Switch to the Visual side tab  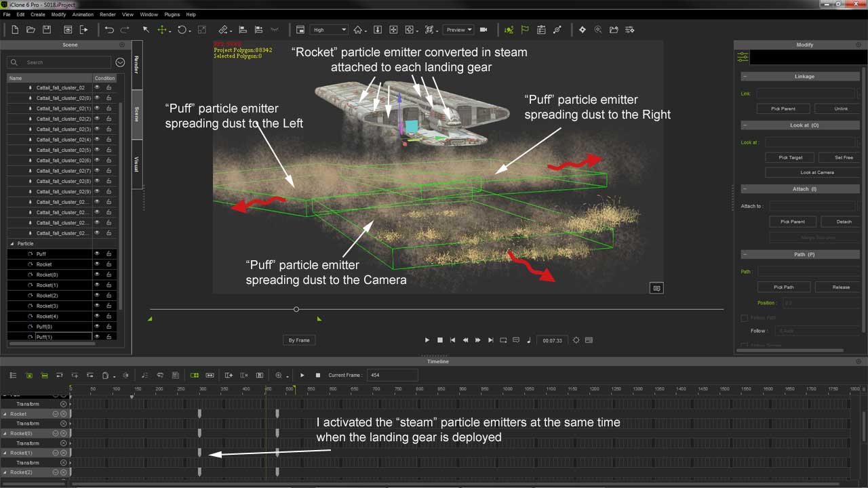(136, 164)
